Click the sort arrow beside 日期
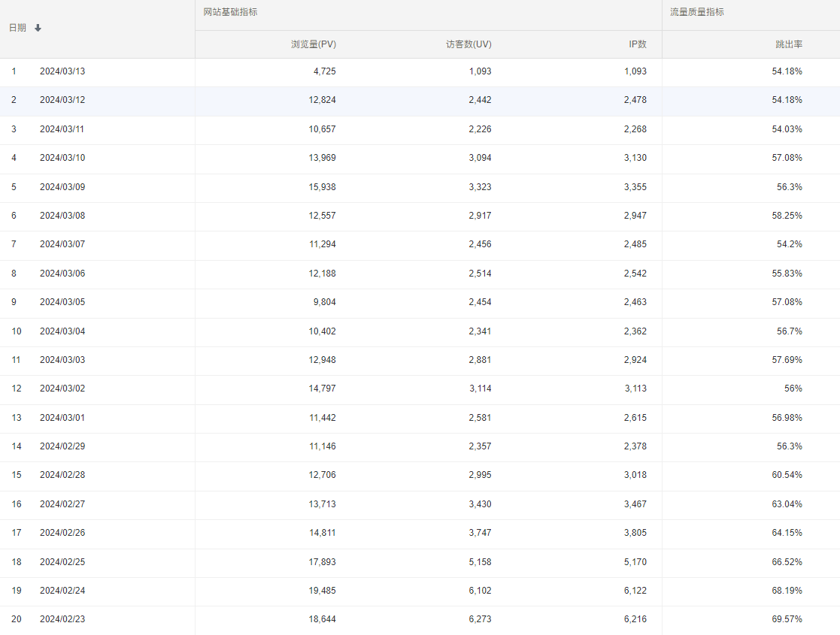840x635 pixels. [38, 29]
